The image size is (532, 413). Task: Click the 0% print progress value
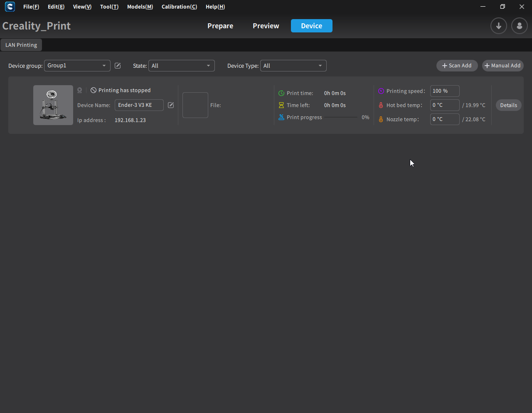pyautogui.click(x=365, y=117)
